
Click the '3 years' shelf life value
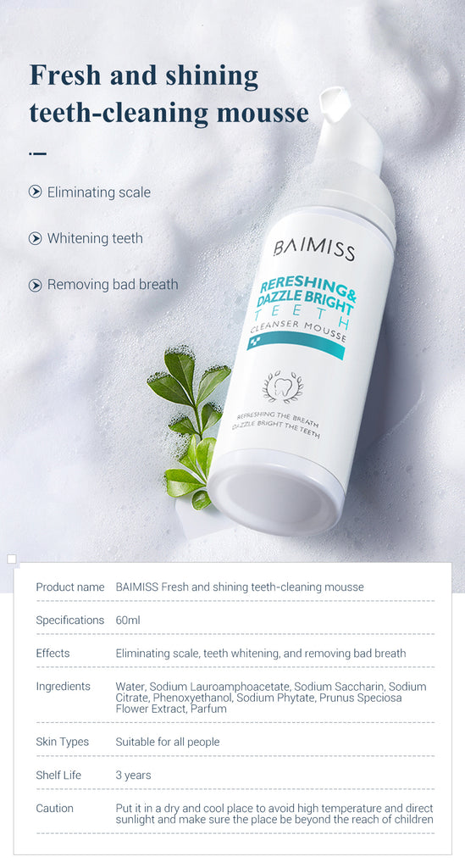[x=133, y=775]
